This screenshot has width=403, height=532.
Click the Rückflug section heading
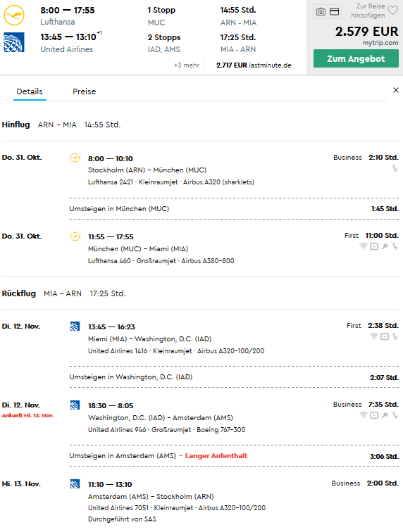tap(19, 293)
